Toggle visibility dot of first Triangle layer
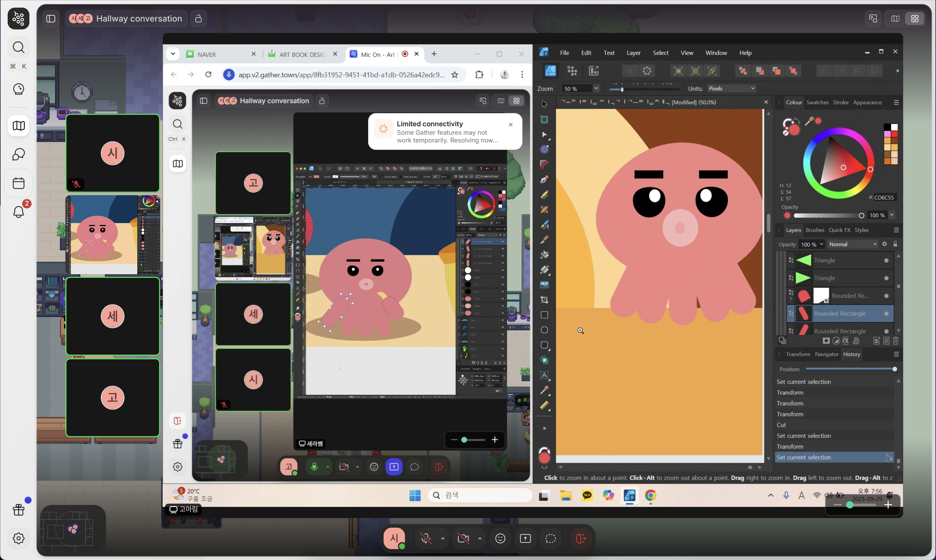 click(886, 260)
